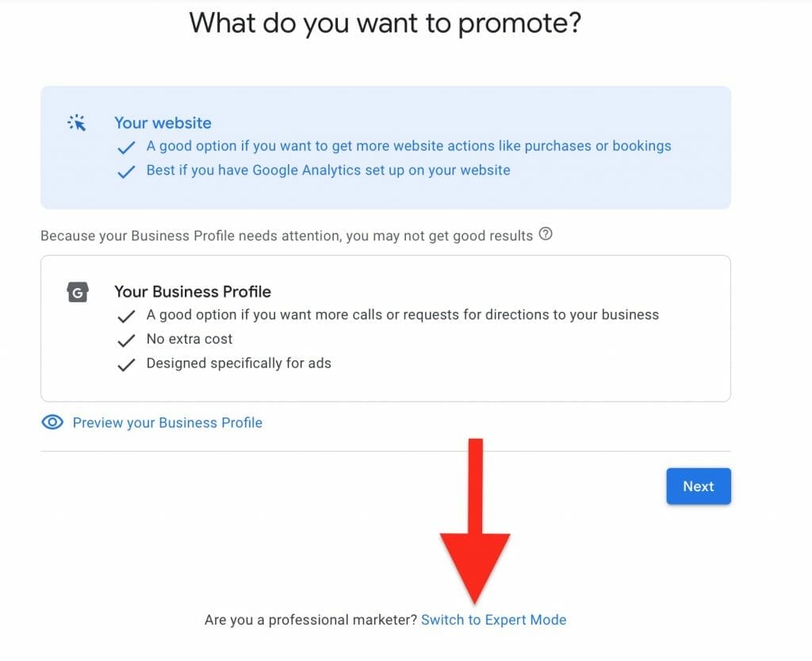Click the Business Profile storefront icon
This screenshot has width=812, height=661.
77,293
